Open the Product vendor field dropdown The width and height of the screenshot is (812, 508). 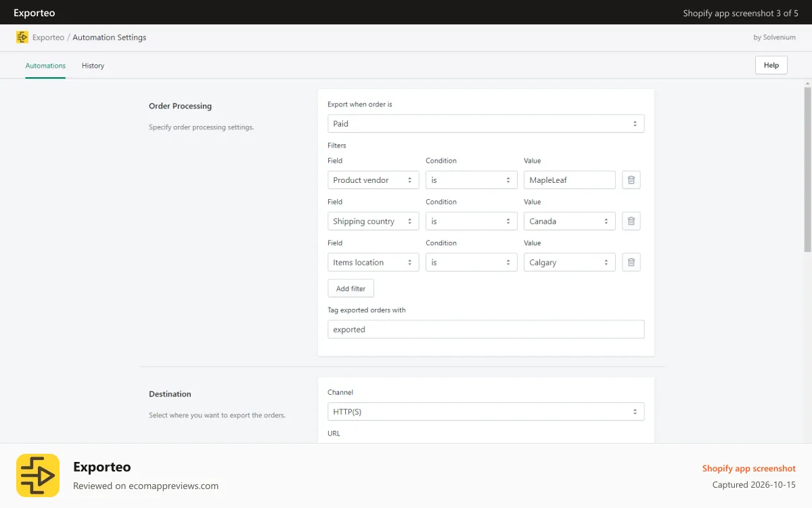373,180
